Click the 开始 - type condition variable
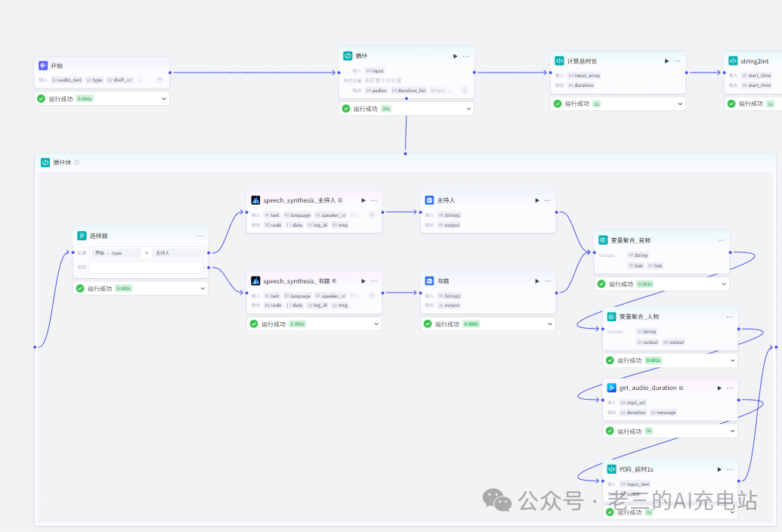This screenshot has width=782, height=532. point(116,253)
